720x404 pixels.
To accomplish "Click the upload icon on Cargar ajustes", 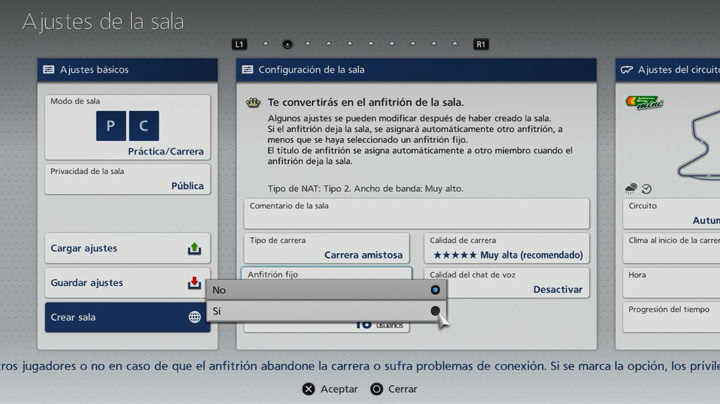I will point(194,249).
